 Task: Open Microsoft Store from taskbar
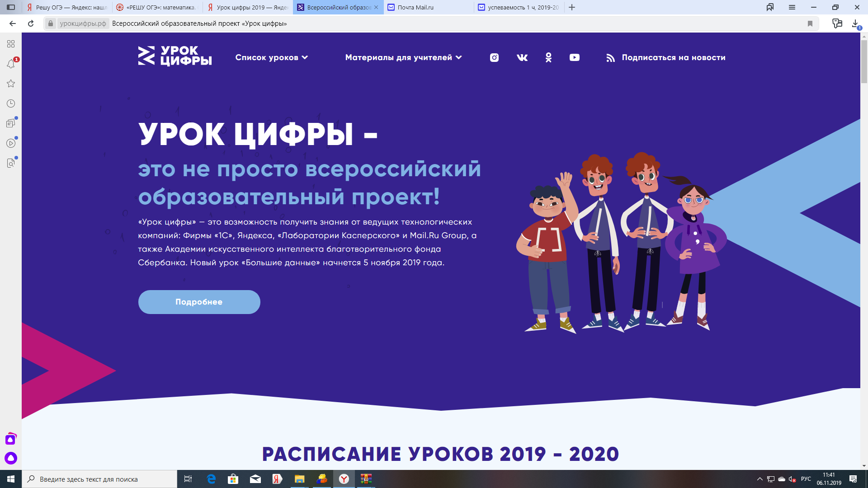[233, 479]
